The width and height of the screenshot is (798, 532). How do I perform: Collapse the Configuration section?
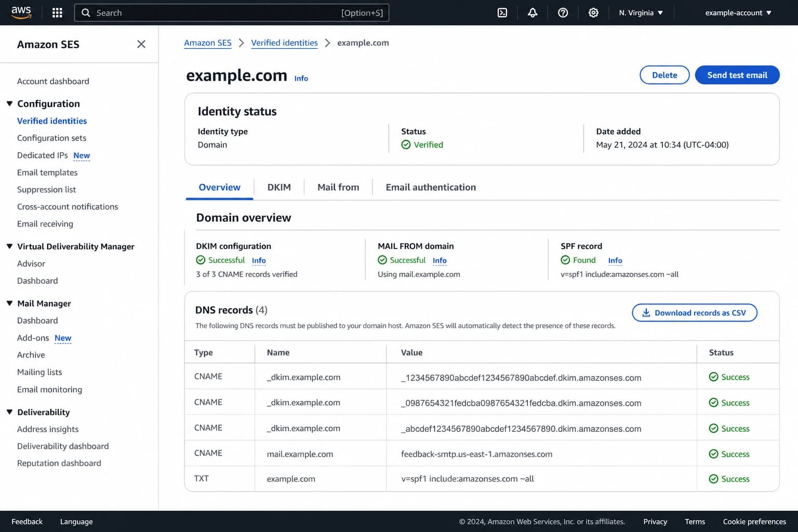pyautogui.click(x=9, y=103)
